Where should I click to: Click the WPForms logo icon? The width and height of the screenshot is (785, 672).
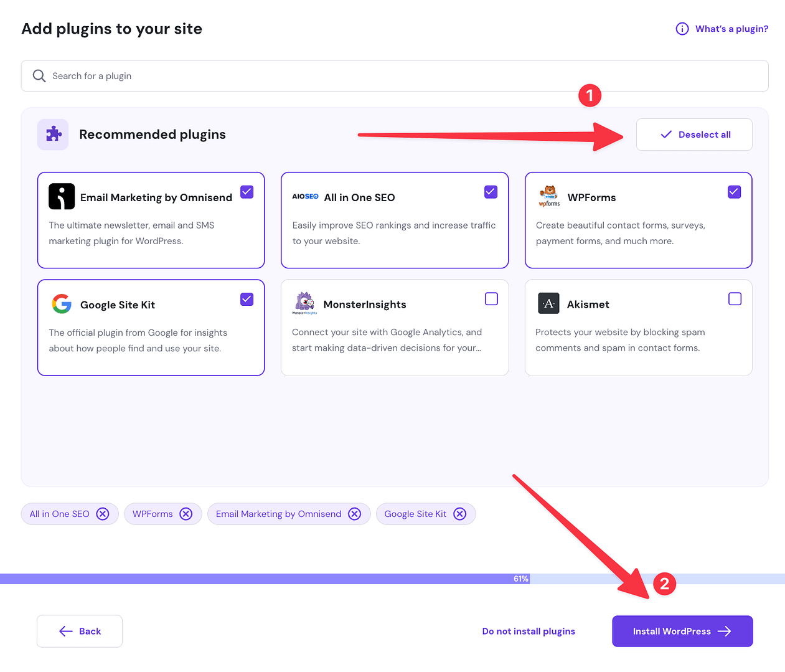tap(548, 196)
